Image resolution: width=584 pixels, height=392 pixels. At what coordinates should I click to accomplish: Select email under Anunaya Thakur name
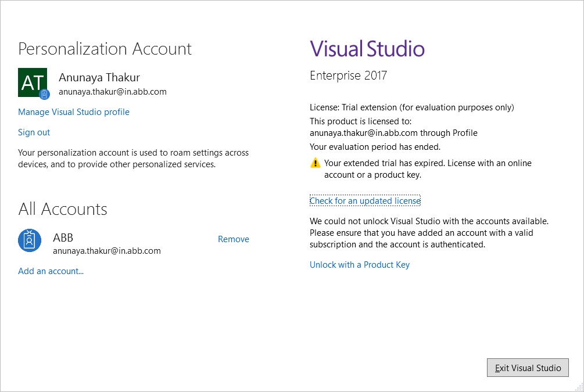(113, 92)
